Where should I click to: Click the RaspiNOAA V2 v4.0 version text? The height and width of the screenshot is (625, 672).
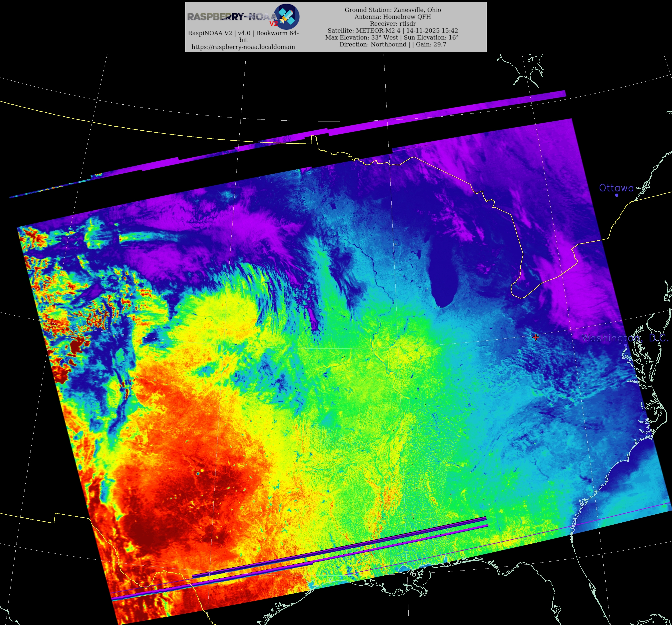point(243,33)
